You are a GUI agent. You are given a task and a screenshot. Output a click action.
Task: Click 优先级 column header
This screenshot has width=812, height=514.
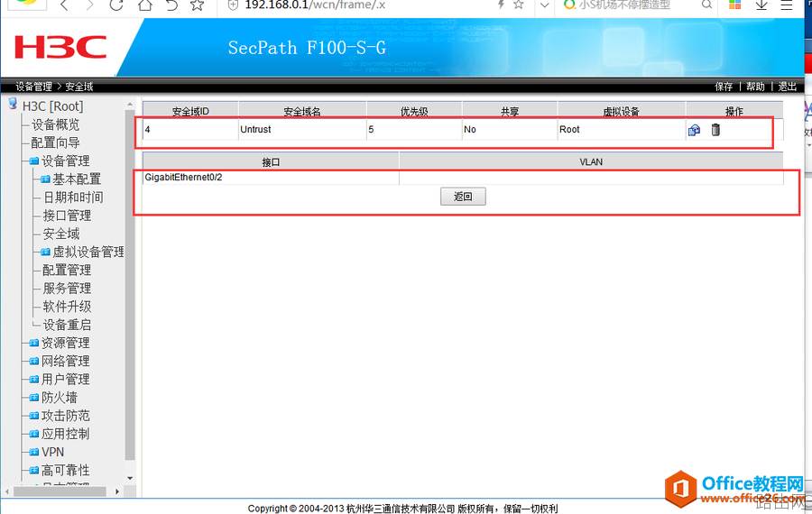pyautogui.click(x=414, y=110)
